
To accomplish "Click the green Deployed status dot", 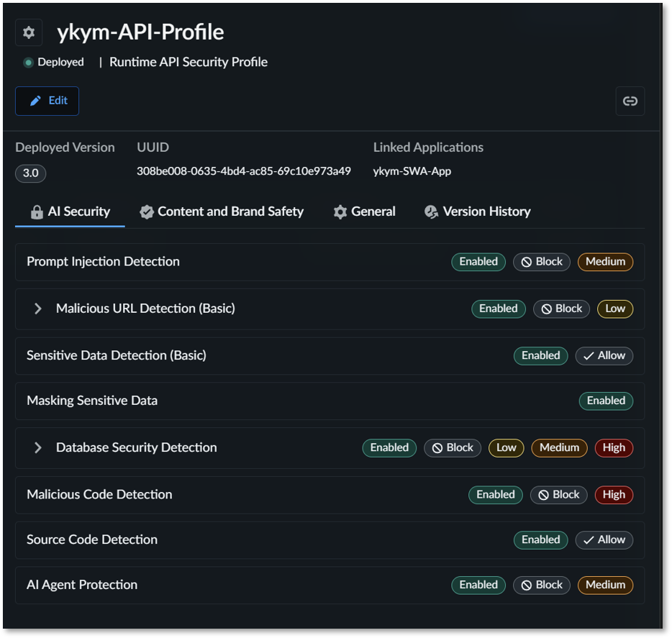I will (28, 63).
